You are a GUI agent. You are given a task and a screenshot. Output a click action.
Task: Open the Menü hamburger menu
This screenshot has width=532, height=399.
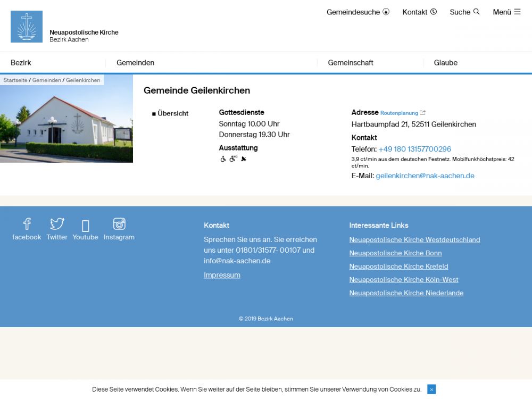[506, 12]
